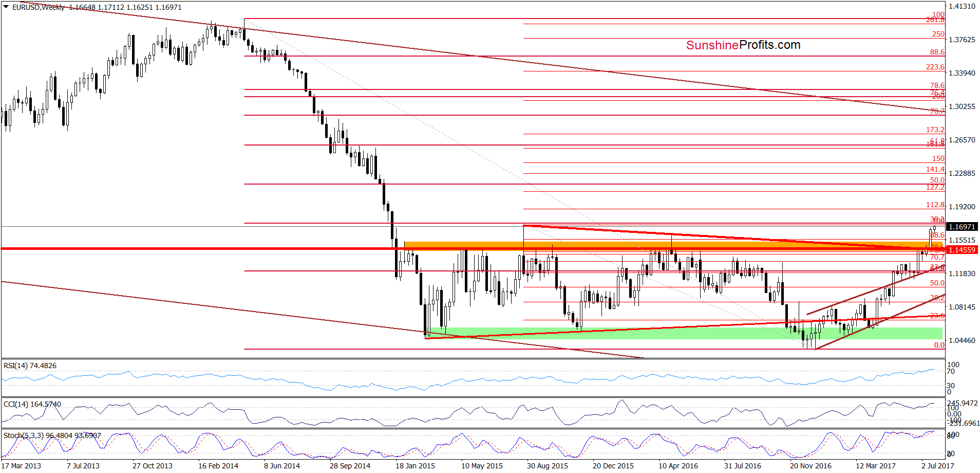This screenshot has height=473, width=980.
Task: Click the 1.26570 price axis label
Action: point(962,140)
